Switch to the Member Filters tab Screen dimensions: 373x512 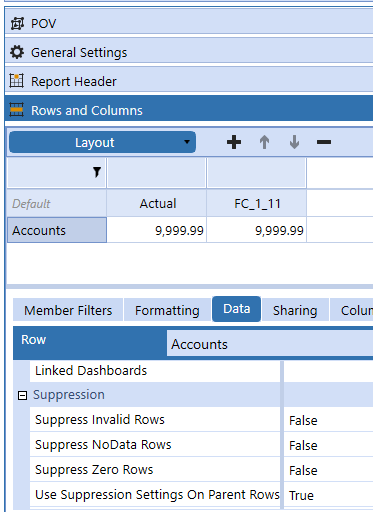pyautogui.click(x=68, y=310)
